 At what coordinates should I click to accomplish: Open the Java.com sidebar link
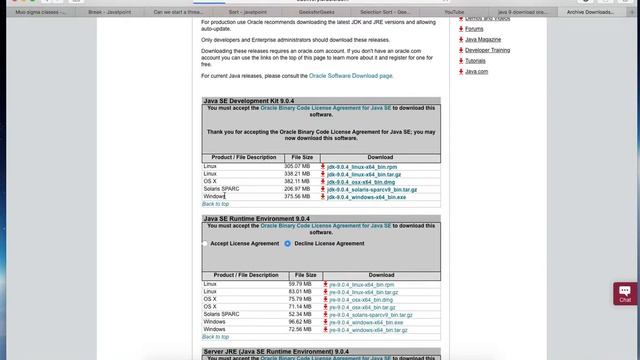pos(476,71)
